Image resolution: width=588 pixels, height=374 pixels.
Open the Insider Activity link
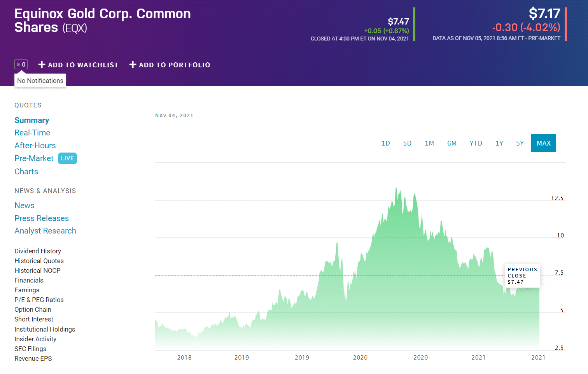click(x=35, y=339)
